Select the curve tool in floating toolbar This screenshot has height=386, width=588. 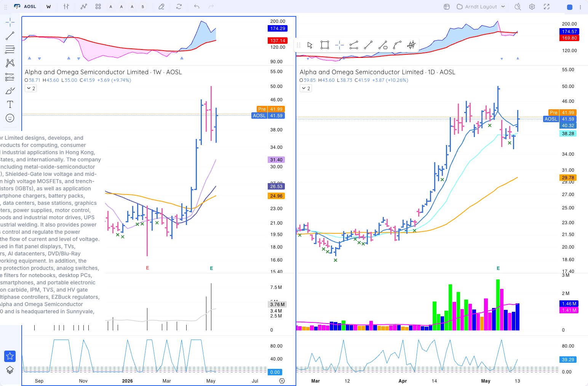click(397, 45)
